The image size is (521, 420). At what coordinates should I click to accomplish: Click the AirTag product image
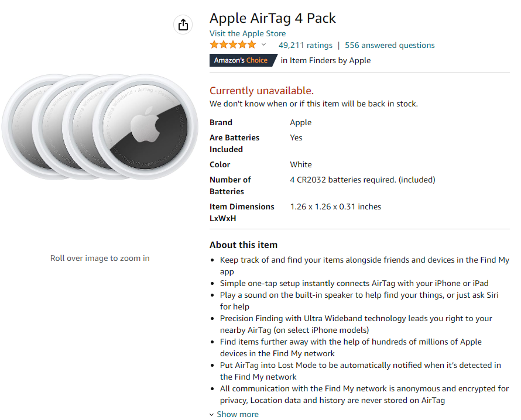click(100, 127)
